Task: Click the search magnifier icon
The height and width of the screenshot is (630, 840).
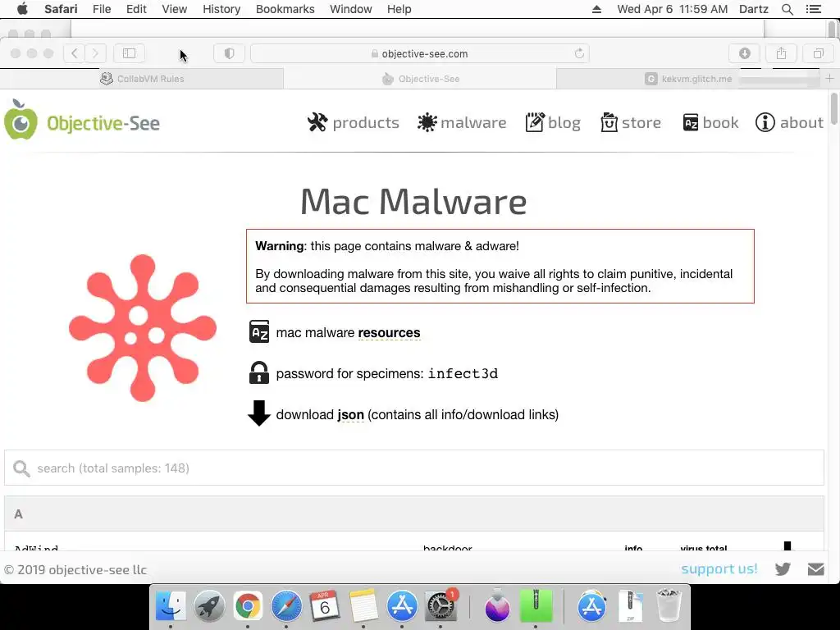Action: 21,468
